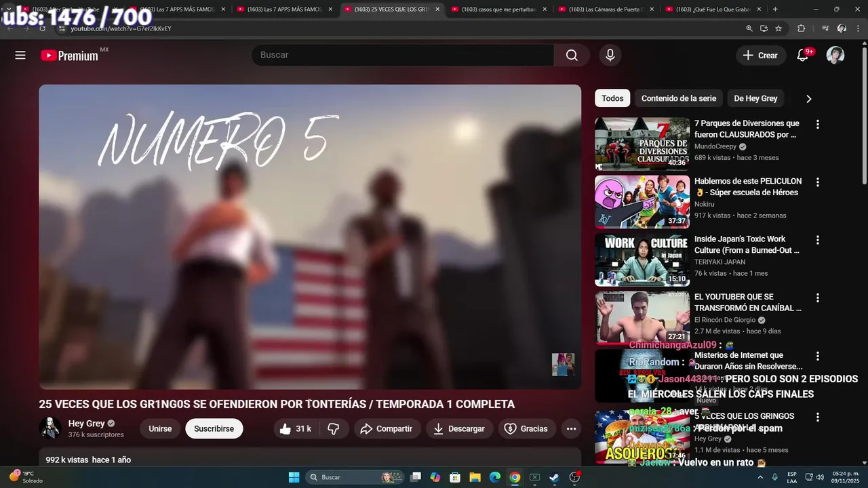Select the Contenido de la serie chip

click(679, 98)
